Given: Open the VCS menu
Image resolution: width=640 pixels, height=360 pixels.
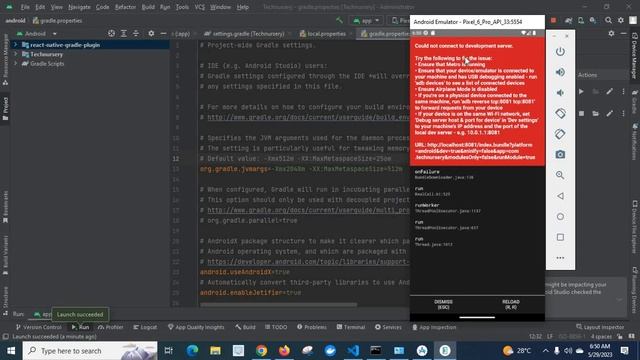Looking at the screenshot, I should 200,7.
